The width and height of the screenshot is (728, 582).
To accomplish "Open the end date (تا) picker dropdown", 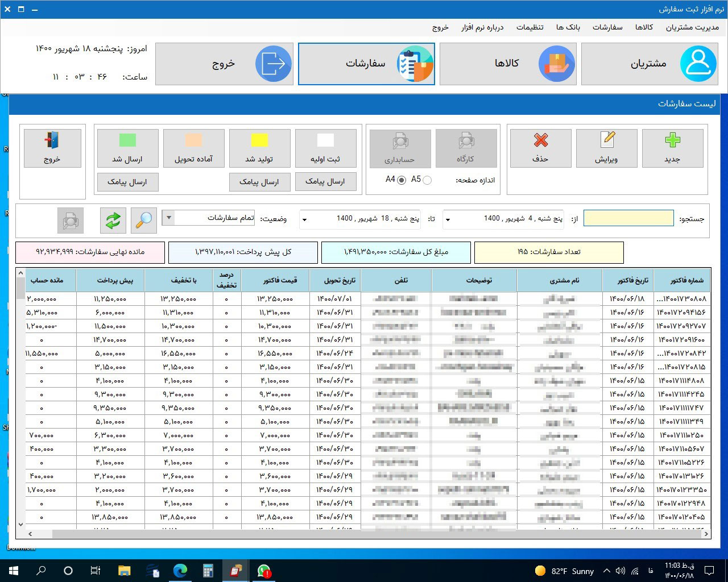I will point(304,219).
